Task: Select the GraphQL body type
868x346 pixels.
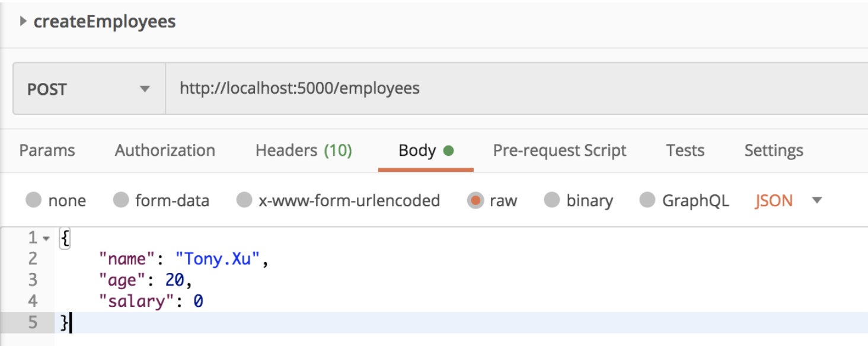Action: pos(647,201)
